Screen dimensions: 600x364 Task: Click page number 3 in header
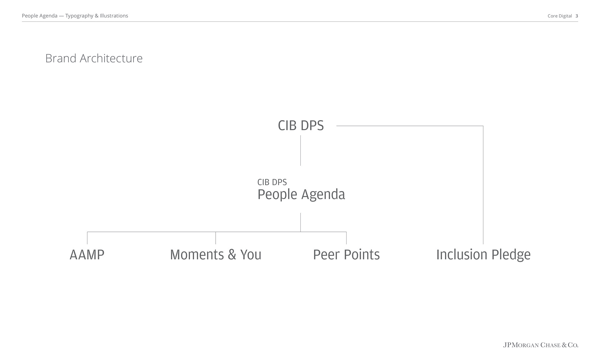coord(577,16)
